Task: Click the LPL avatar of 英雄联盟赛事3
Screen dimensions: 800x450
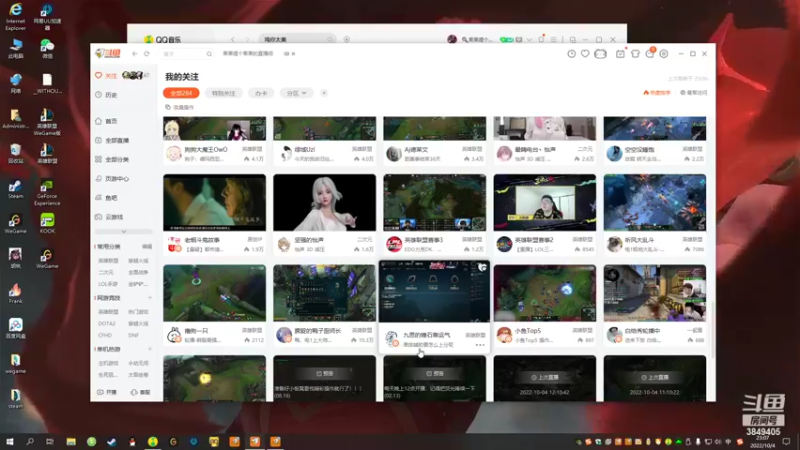Action: [x=394, y=244]
